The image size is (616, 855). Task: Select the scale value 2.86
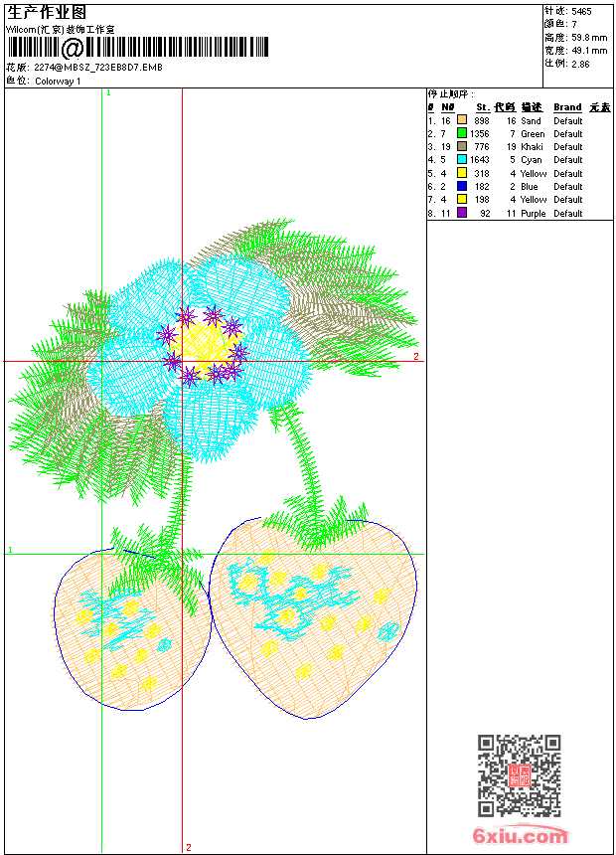[580, 64]
